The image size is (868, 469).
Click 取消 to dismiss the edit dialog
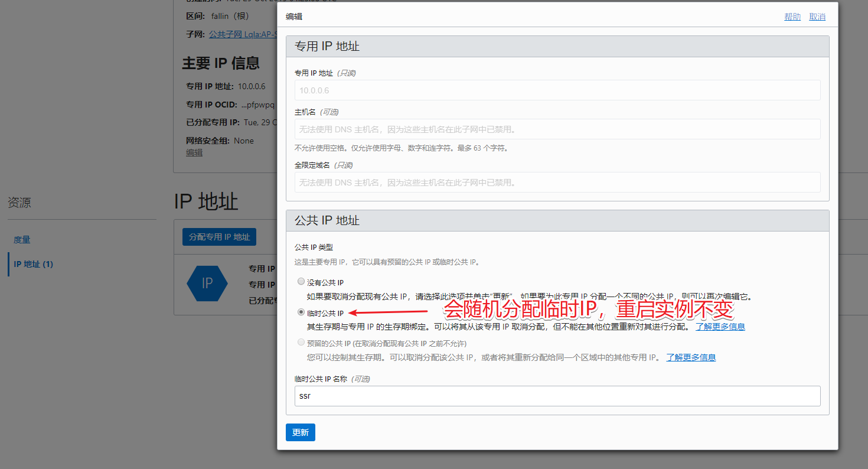pos(817,17)
